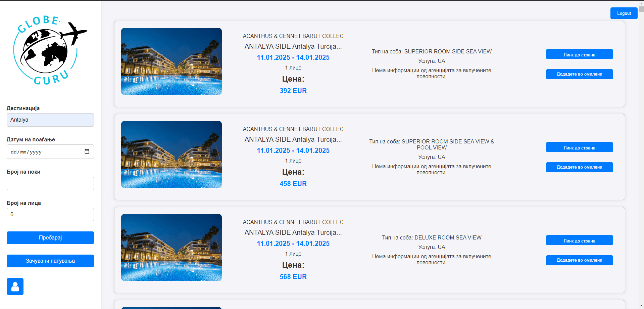Open Линк до страна for 568 EUR offer

[x=579, y=240]
